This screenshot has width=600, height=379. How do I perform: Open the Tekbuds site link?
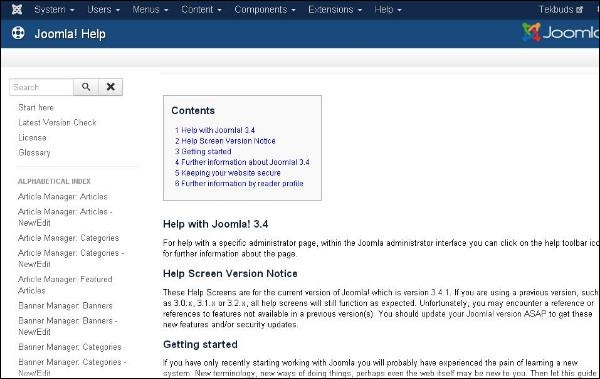coord(561,10)
